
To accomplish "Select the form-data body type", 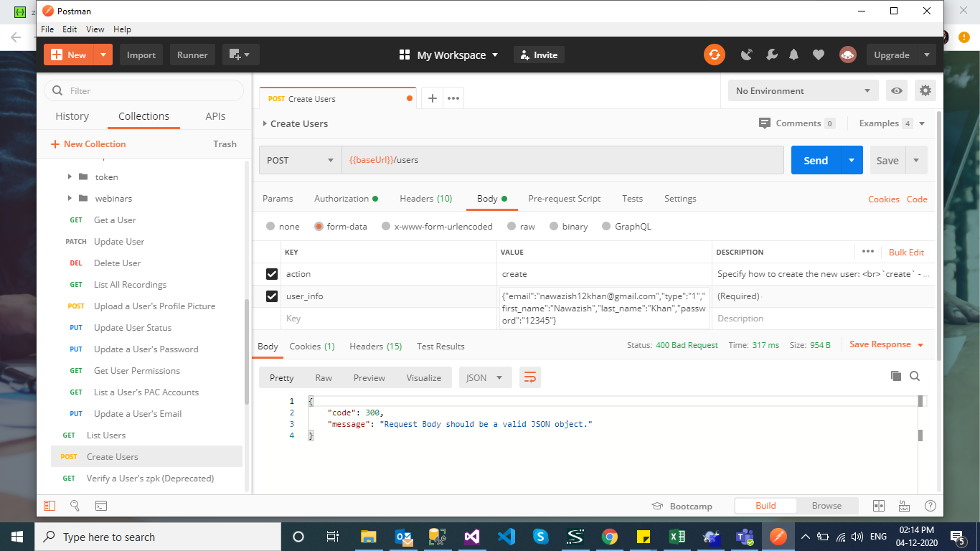I will click(319, 226).
